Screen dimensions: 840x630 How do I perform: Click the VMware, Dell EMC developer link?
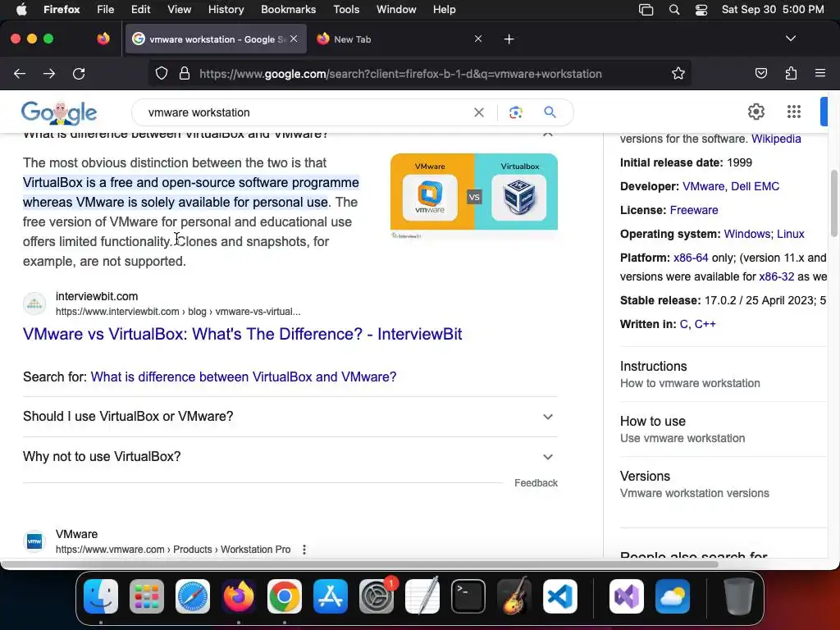pos(731,186)
